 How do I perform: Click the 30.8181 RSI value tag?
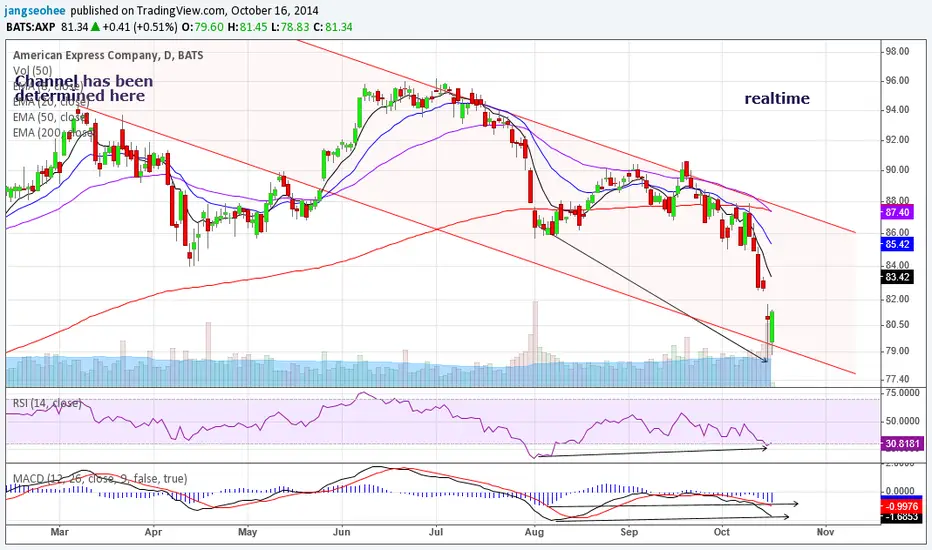(902, 444)
